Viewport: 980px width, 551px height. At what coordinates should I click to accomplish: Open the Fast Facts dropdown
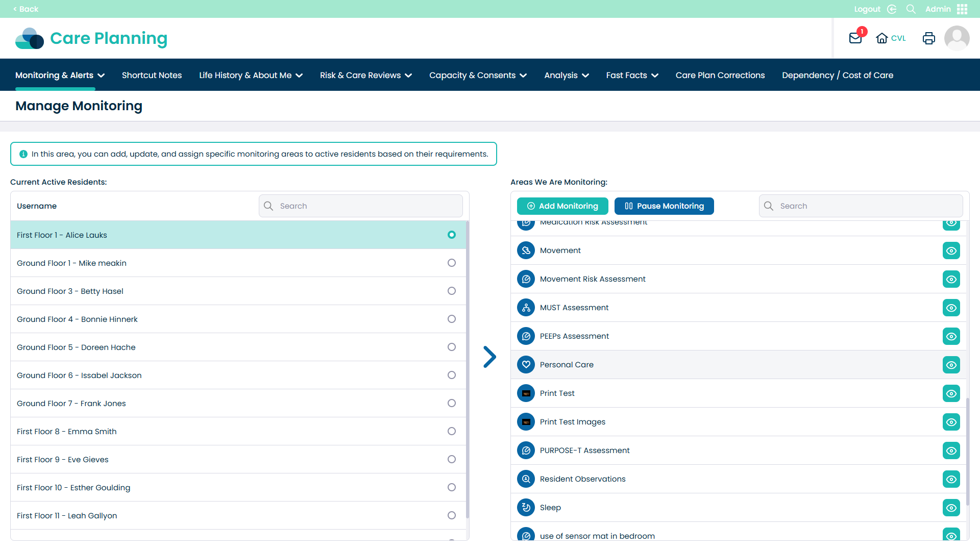pyautogui.click(x=632, y=76)
